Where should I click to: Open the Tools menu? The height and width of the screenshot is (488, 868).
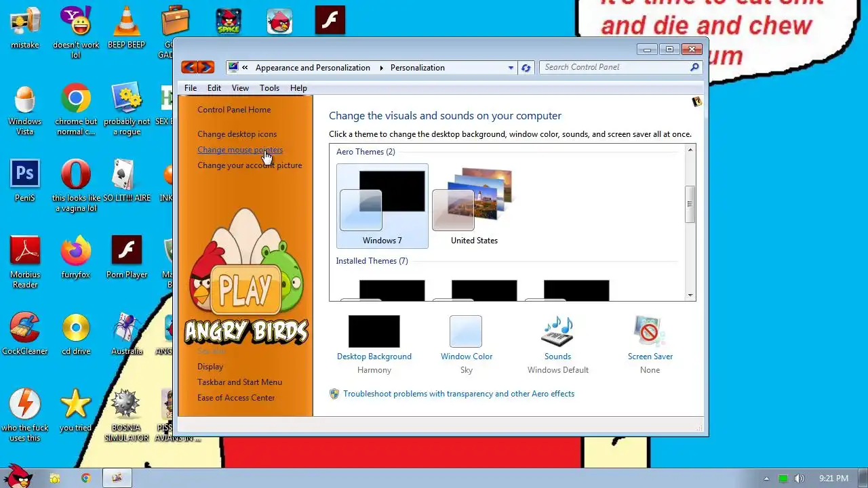pyautogui.click(x=269, y=88)
